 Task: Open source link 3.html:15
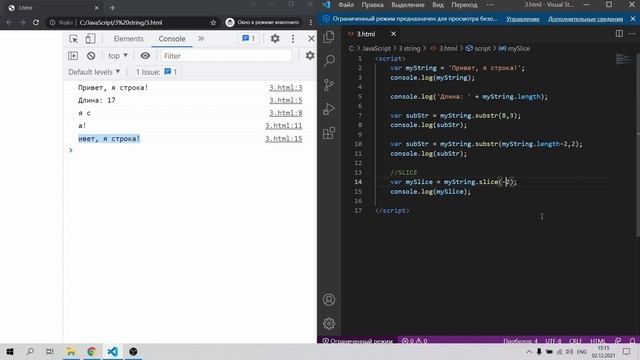pyautogui.click(x=284, y=139)
